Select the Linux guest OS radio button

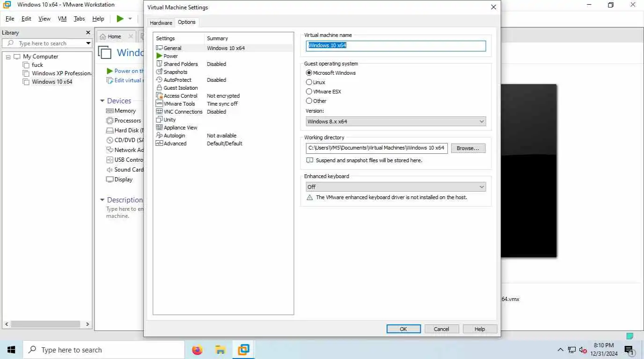(x=309, y=82)
